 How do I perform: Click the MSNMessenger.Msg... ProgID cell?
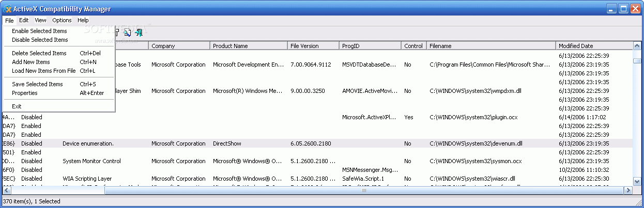pos(369,170)
